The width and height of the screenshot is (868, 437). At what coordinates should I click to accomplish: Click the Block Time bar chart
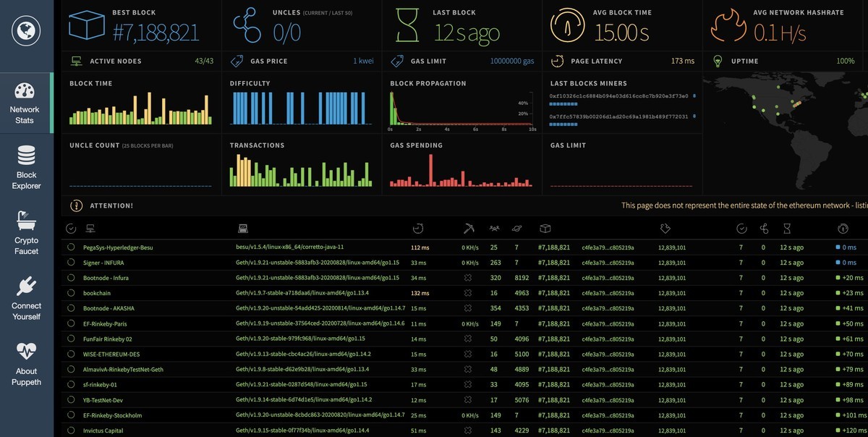(x=141, y=109)
